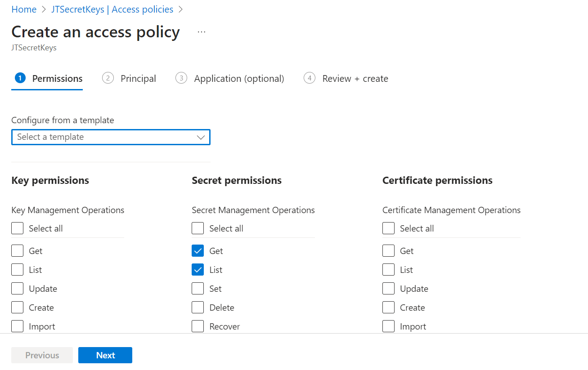Click the step 3 Application circle icon

[x=181, y=78]
